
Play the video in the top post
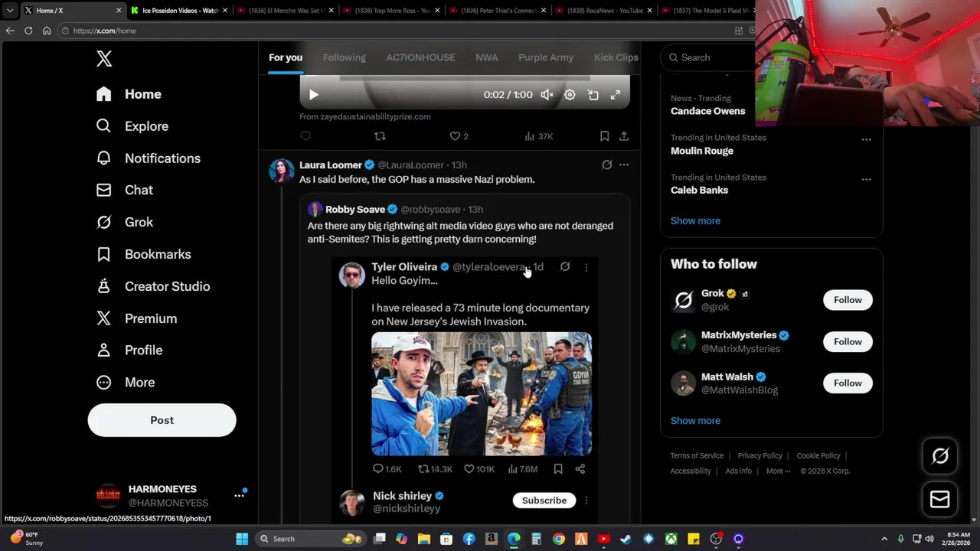click(x=313, y=95)
